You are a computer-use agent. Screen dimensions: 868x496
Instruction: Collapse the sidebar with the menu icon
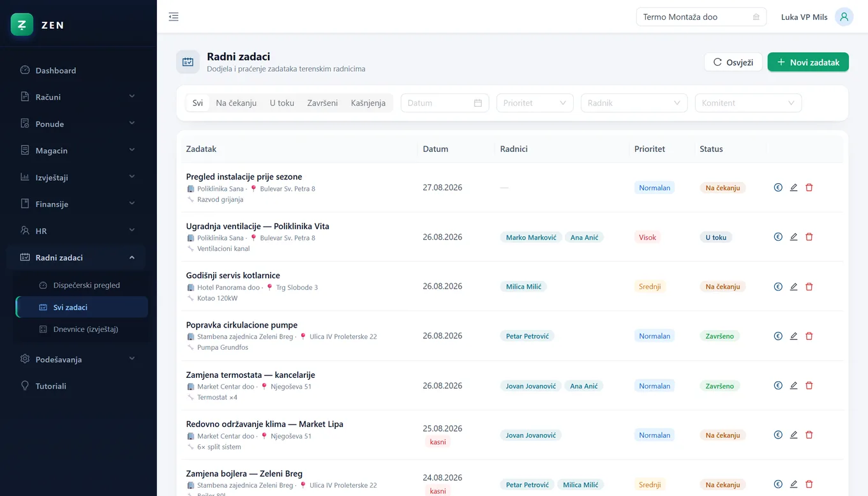174,17
